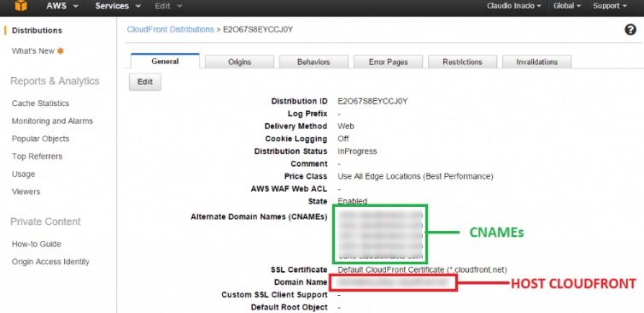
Task: Open the Support dropdown menu
Action: point(610,6)
